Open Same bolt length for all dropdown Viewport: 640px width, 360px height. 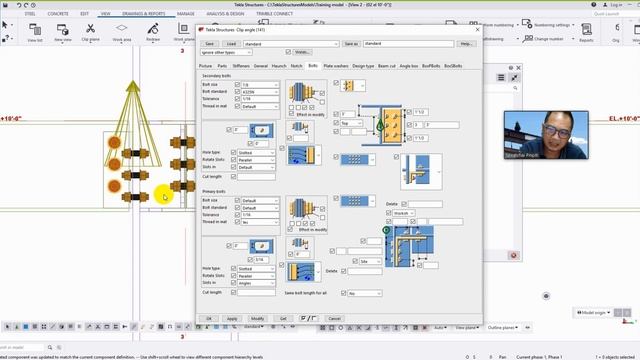coord(364,293)
